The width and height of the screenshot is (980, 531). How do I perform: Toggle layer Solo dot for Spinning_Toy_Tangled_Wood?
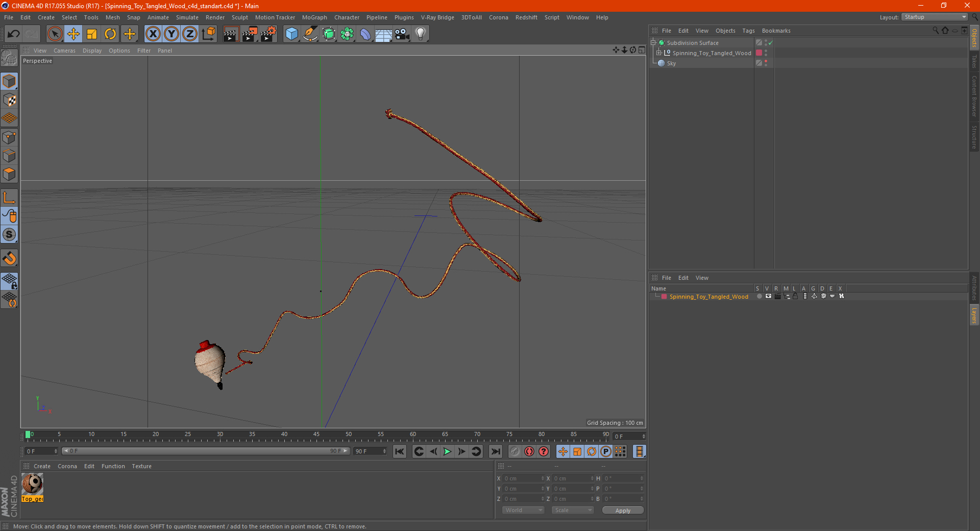(759, 296)
